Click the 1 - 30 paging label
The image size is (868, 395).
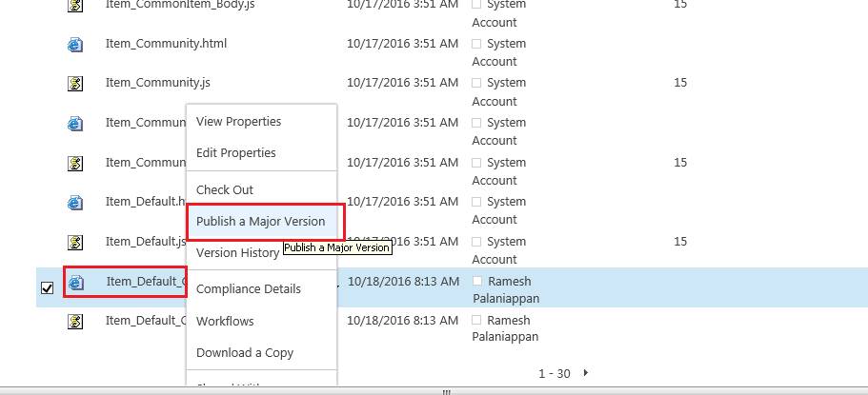pyautogui.click(x=555, y=374)
